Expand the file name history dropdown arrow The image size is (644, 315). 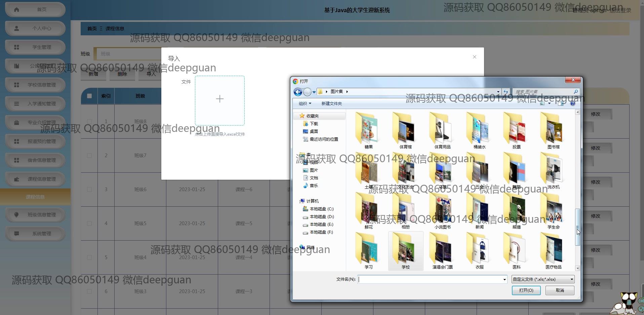pos(504,280)
